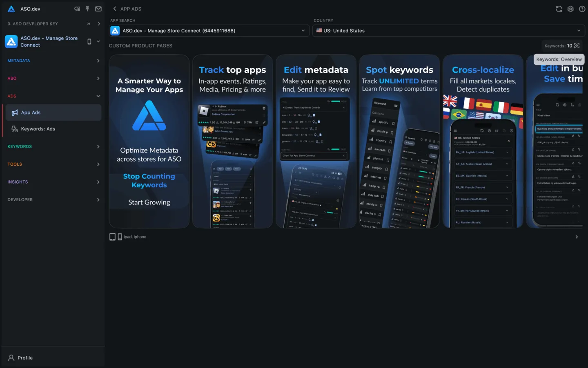This screenshot has width=588, height=368.
Task: Toggle the iphone device filter icon
Action: 120,236
